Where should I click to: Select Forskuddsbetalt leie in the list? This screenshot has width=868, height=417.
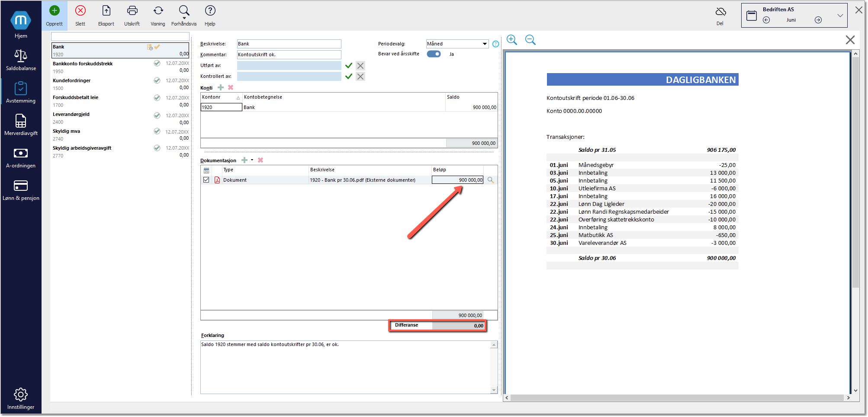point(120,101)
